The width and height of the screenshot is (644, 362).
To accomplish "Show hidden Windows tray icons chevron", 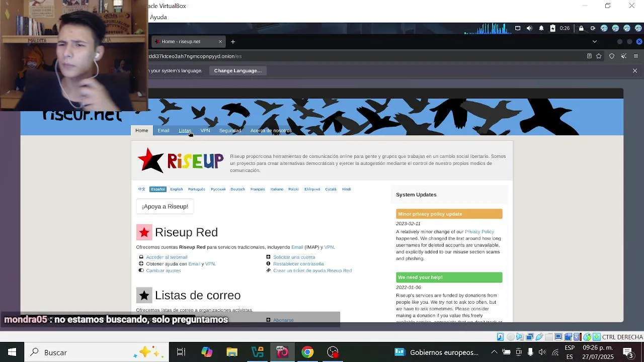I will click(494, 352).
